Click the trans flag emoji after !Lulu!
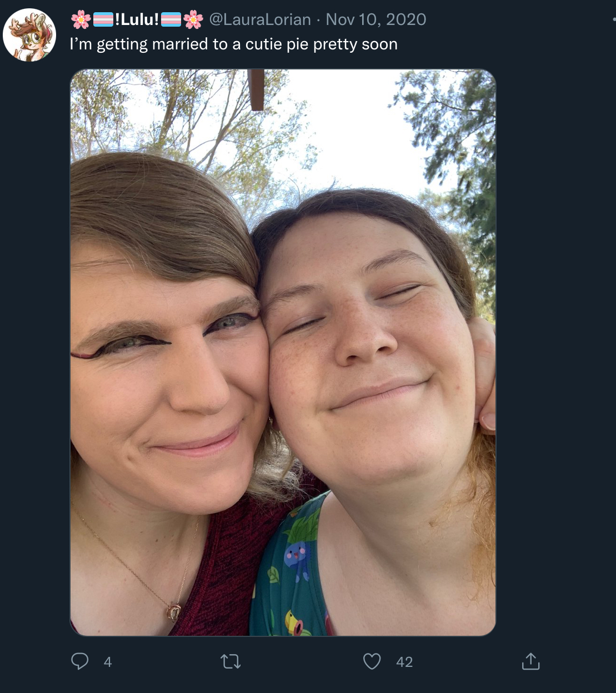The height and width of the screenshot is (693, 616). point(171,20)
